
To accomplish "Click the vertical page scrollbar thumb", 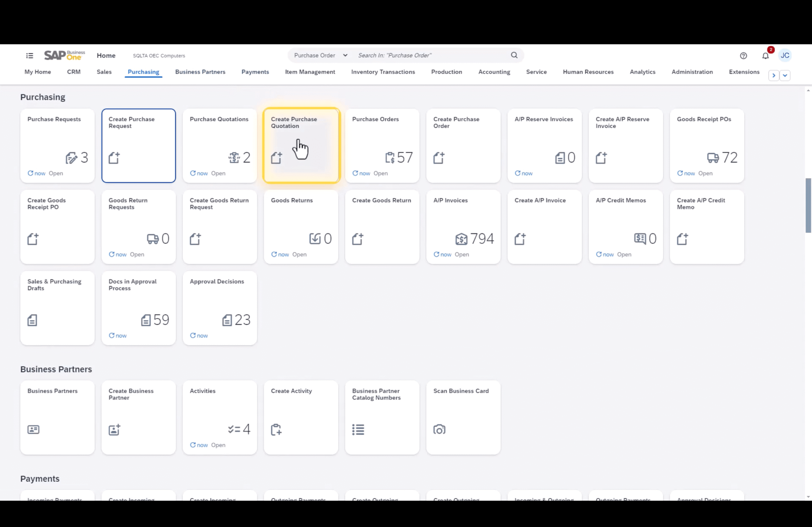I will pos(808,205).
